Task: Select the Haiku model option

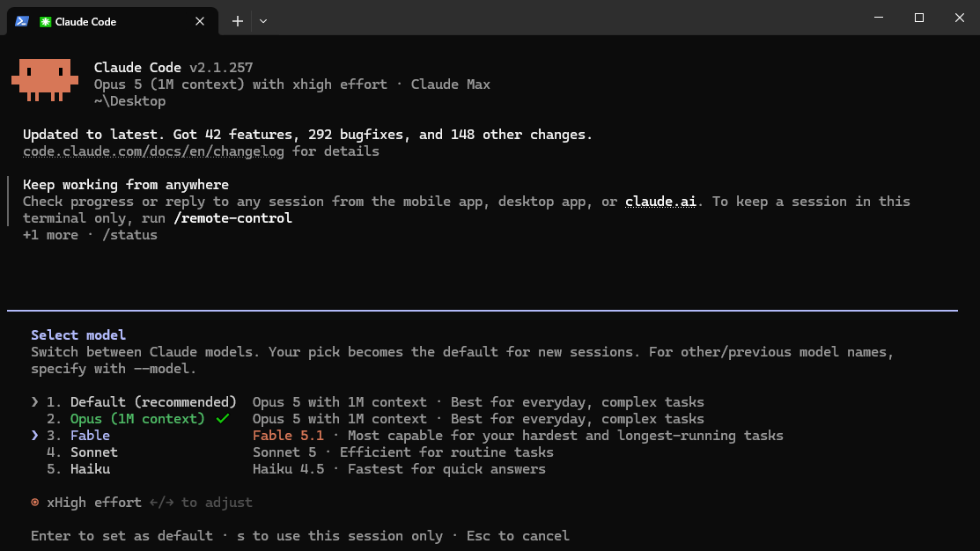Action: [90, 469]
